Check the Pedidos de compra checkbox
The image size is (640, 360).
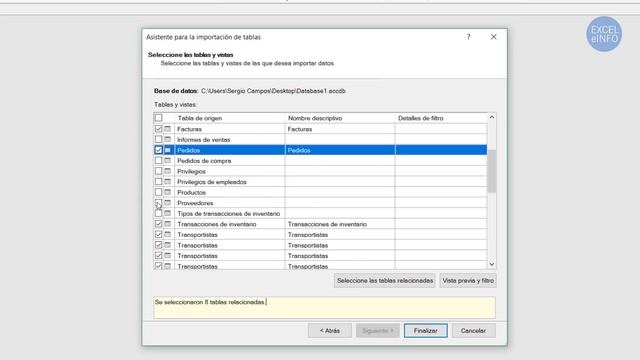[158, 160]
